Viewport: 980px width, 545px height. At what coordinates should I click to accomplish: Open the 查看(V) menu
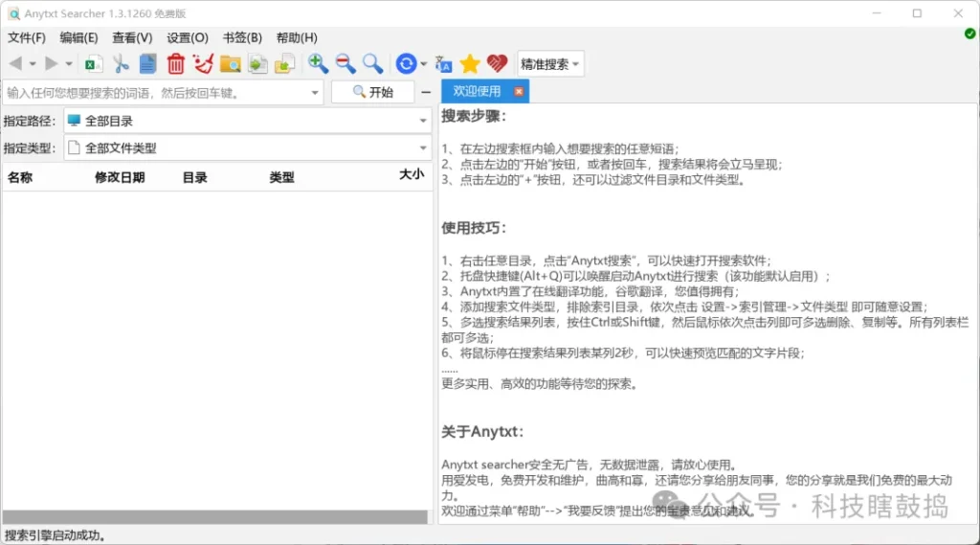pos(132,37)
